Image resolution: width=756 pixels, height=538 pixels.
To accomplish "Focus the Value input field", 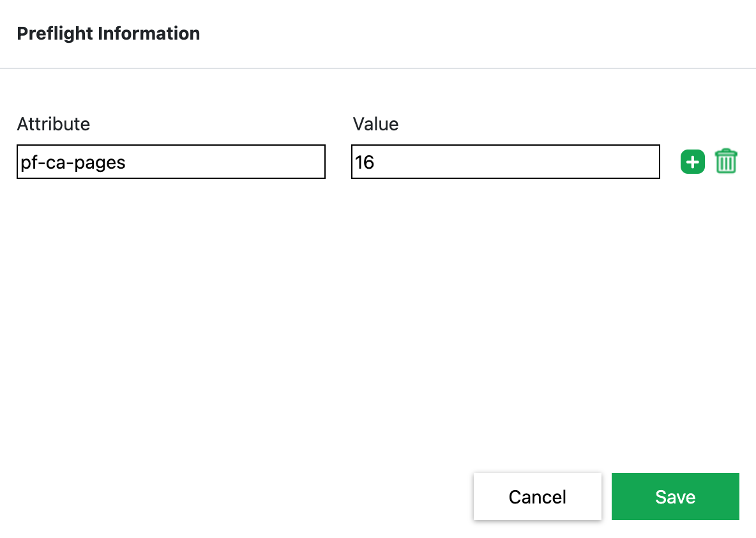I will pos(505,162).
